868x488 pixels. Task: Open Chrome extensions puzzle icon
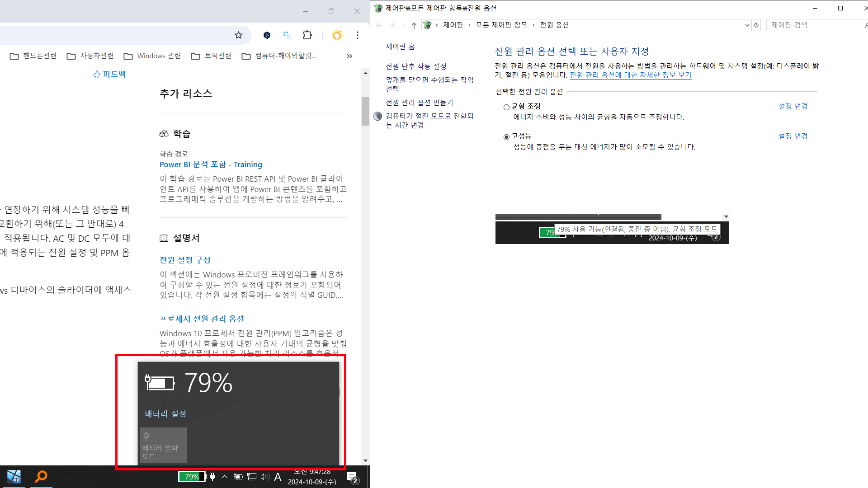[x=307, y=35]
